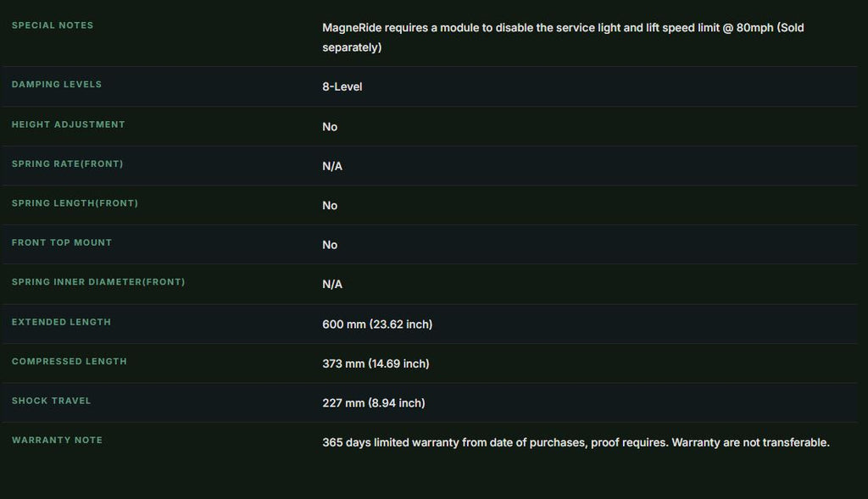Click the SPRING RATE(FRONT) label
Viewport: 868px width, 499px height.
point(68,164)
